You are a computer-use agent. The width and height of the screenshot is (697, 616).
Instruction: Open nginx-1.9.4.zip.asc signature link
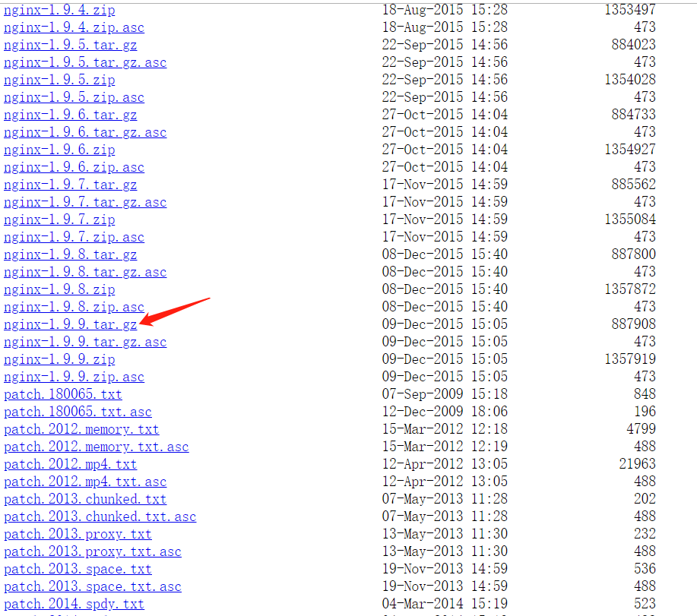[x=74, y=27]
